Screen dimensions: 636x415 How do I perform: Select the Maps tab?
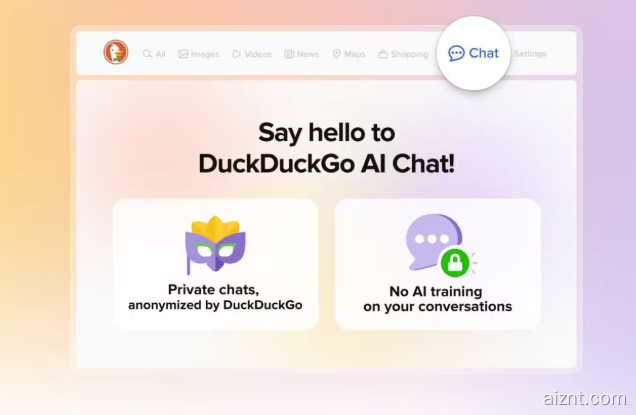pos(349,54)
